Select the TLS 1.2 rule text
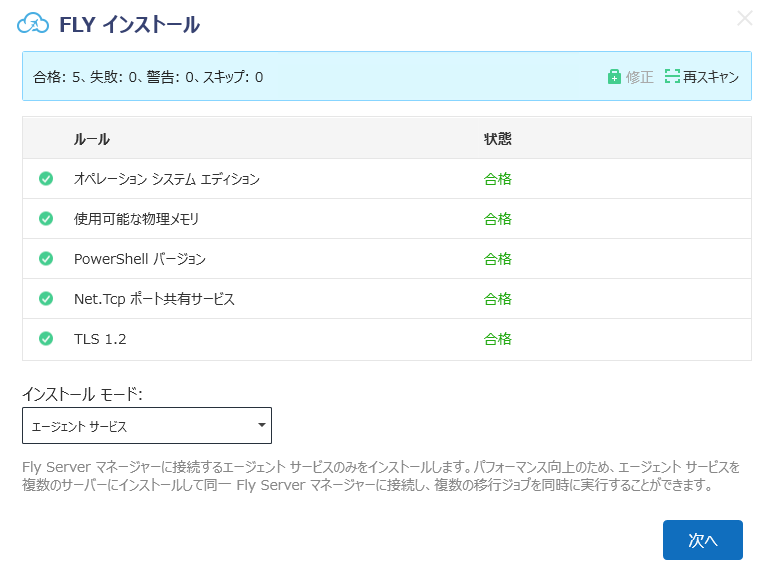The height and width of the screenshot is (572, 774). click(100, 339)
